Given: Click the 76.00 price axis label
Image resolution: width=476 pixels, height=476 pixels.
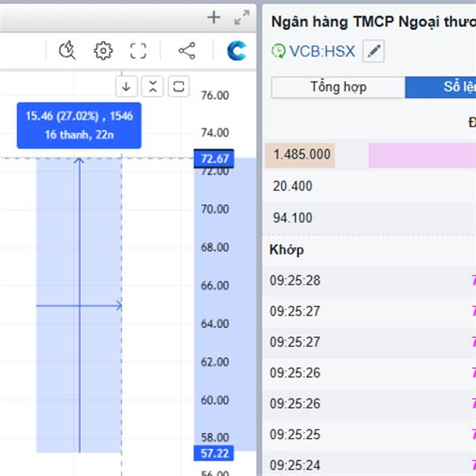Looking at the screenshot, I should 215,96.
